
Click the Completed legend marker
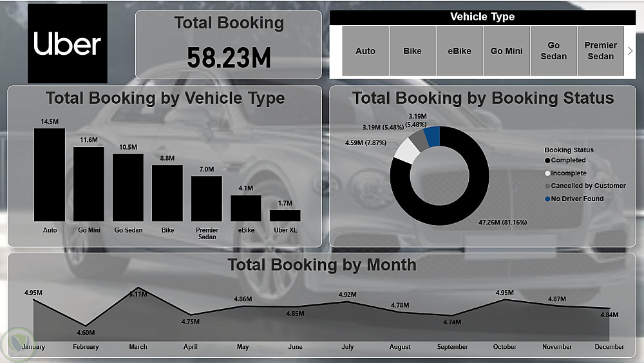coord(547,161)
